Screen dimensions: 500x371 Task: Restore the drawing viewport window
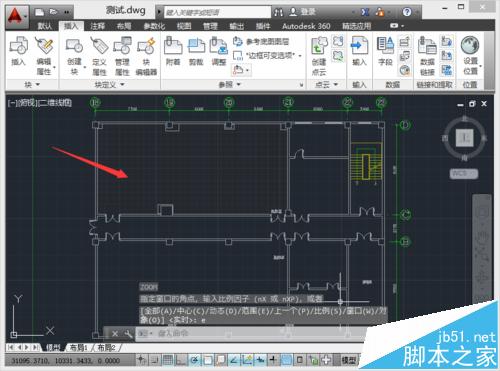coord(472,104)
